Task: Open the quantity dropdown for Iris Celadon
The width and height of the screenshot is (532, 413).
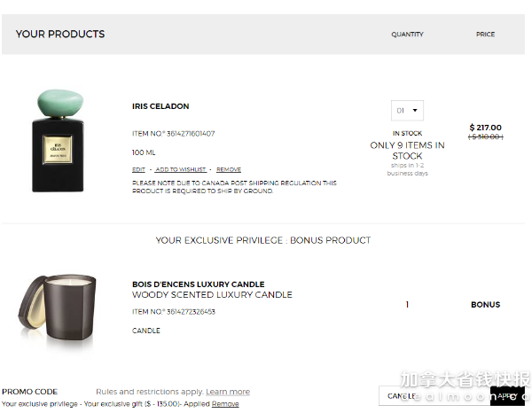Action: pyautogui.click(x=407, y=110)
